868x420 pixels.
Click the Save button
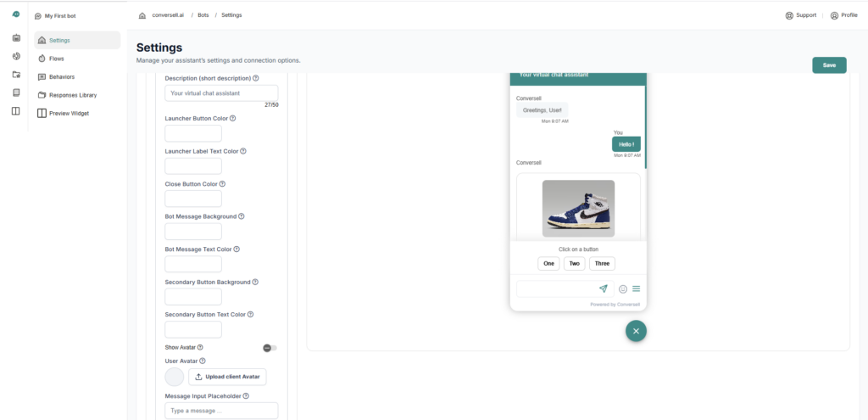point(828,65)
